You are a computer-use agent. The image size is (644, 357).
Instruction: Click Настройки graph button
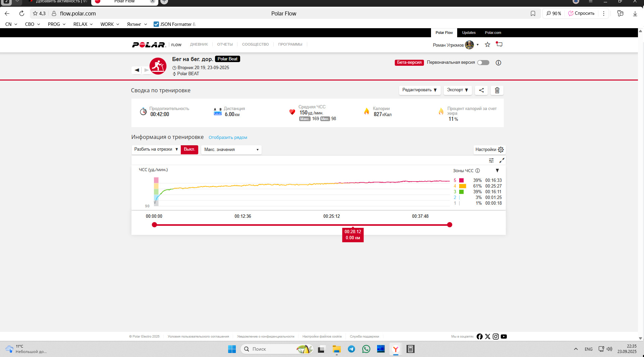489,150
